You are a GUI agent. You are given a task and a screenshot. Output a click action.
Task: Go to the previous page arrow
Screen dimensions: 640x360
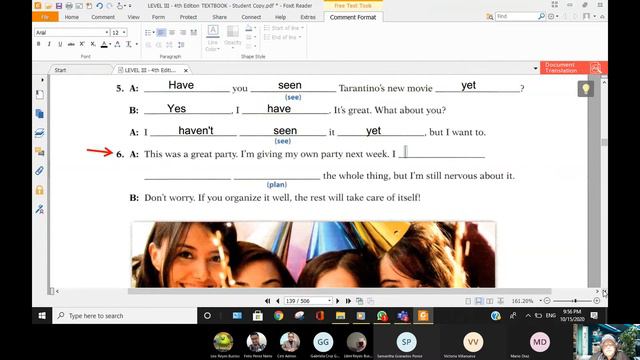pos(278,301)
